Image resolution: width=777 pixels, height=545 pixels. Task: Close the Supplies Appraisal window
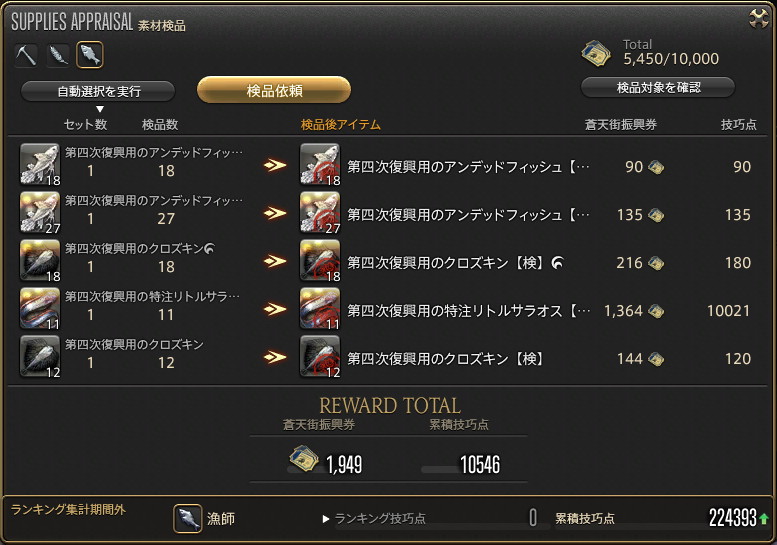point(758,19)
